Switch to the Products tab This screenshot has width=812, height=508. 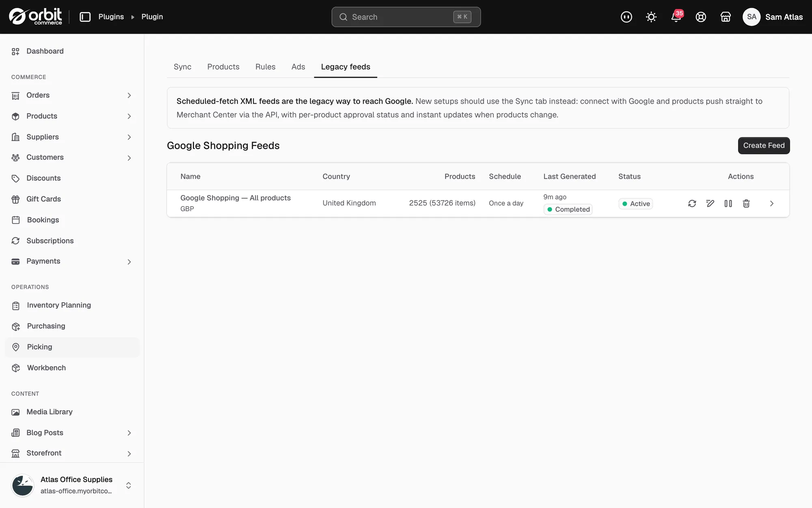223,67
